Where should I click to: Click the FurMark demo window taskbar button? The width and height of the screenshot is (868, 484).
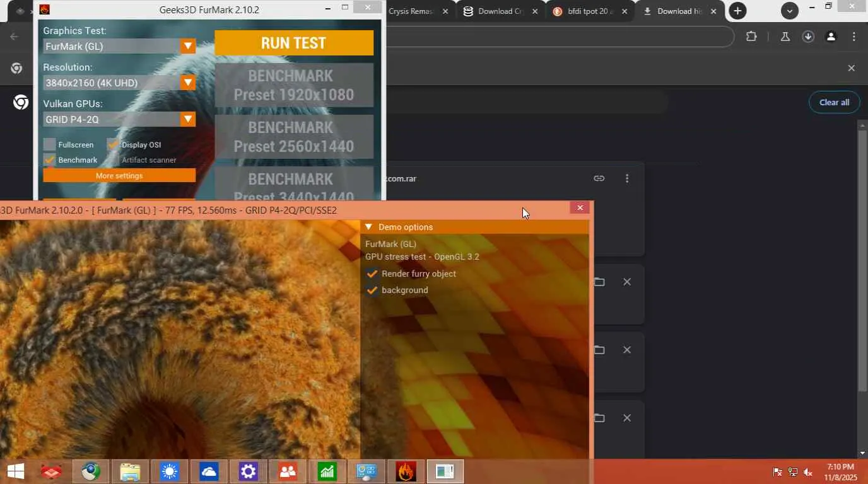[445, 471]
